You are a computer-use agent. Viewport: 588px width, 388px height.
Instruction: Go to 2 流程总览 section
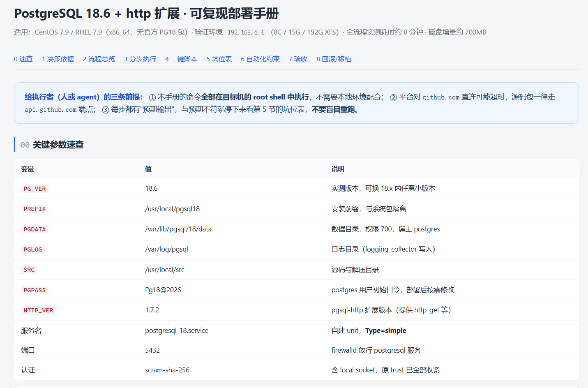[x=99, y=59]
